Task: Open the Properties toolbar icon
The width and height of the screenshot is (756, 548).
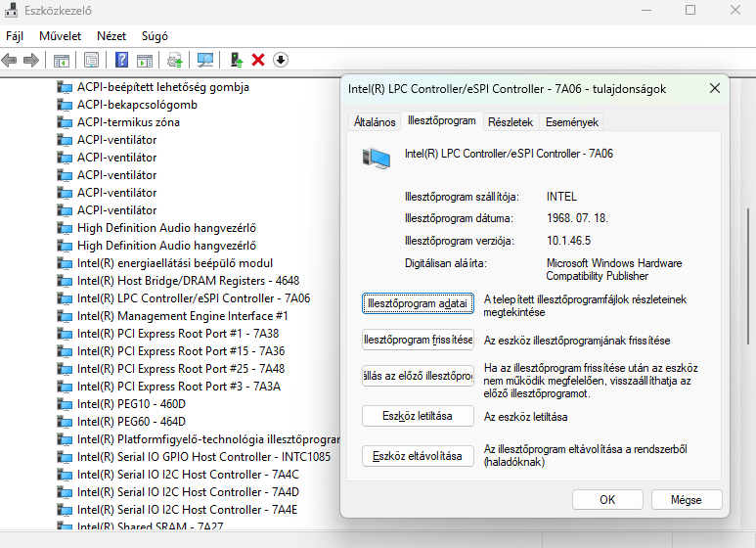Action: (91, 61)
